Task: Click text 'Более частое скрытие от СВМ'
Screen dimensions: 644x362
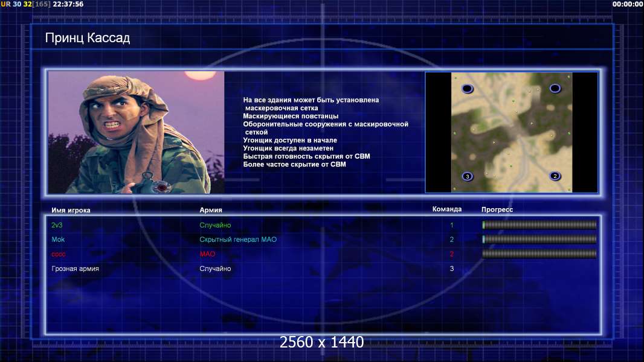Action: 294,164
